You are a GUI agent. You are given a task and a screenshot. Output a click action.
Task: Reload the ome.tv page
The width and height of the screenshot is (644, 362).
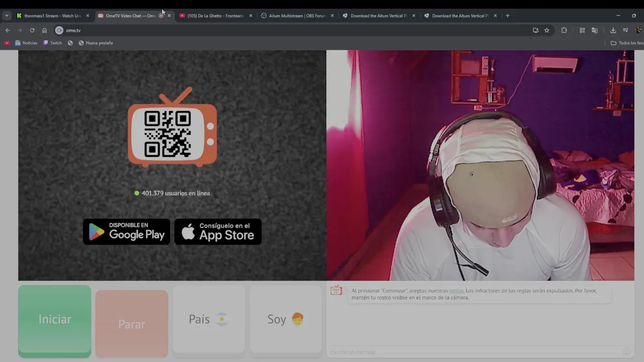[x=32, y=30]
